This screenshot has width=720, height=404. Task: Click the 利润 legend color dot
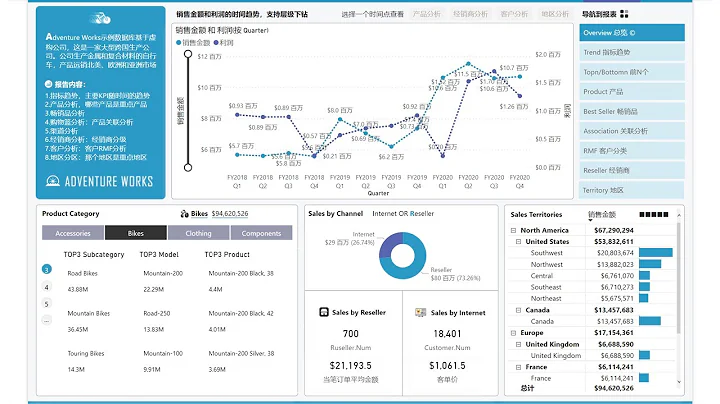coord(216,43)
